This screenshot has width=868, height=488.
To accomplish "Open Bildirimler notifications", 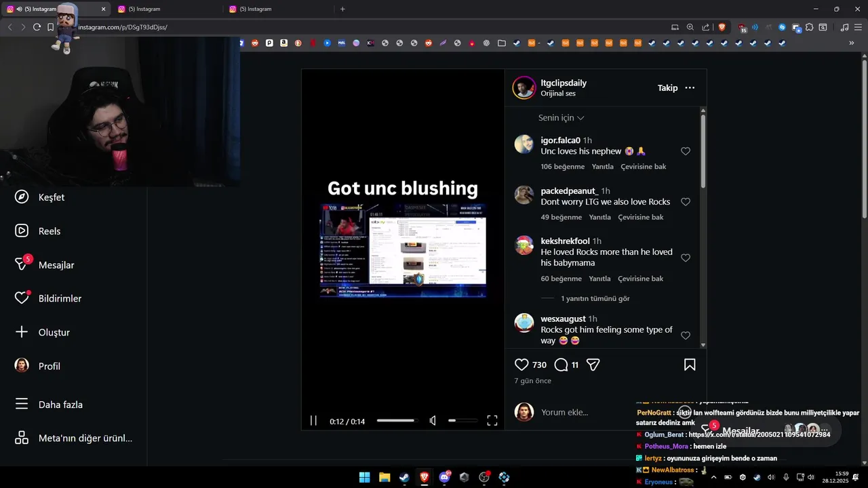I will 49,298.
